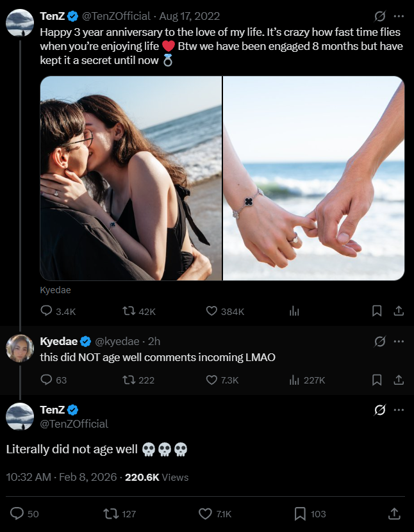
Task: Open more options on the anniversary tweet
Action: (x=399, y=16)
